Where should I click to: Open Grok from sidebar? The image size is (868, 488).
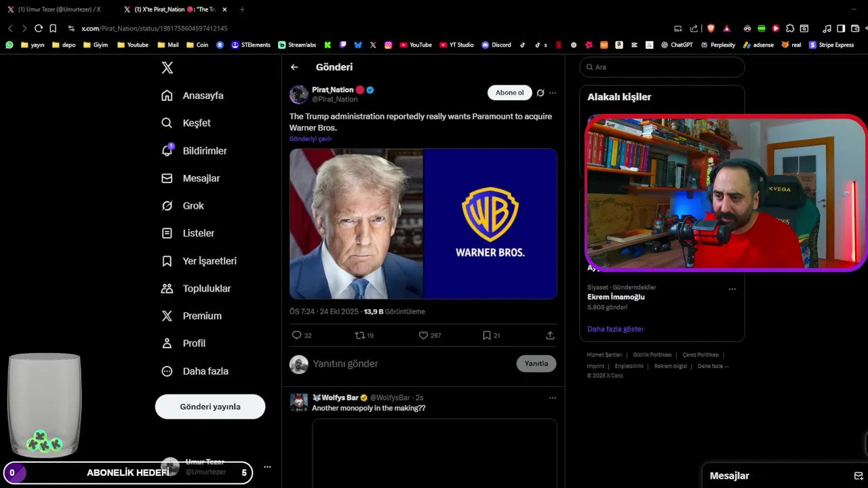click(x=182, y=205)
